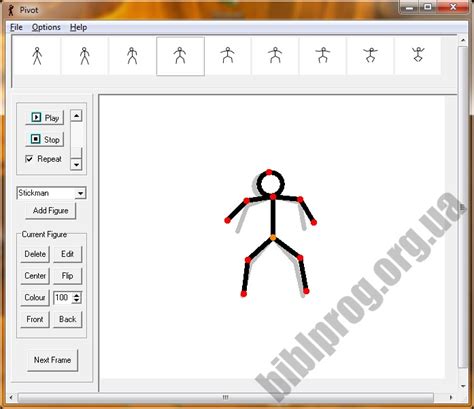
Task: Click the right-side foot red handle
Action: 306,291
